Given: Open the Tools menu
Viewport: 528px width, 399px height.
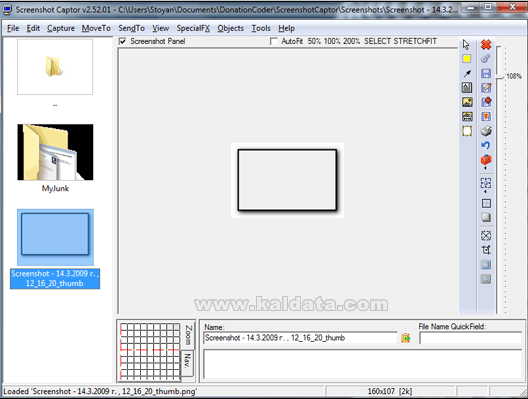Looking at the screenshot, I should coord(261,28).
